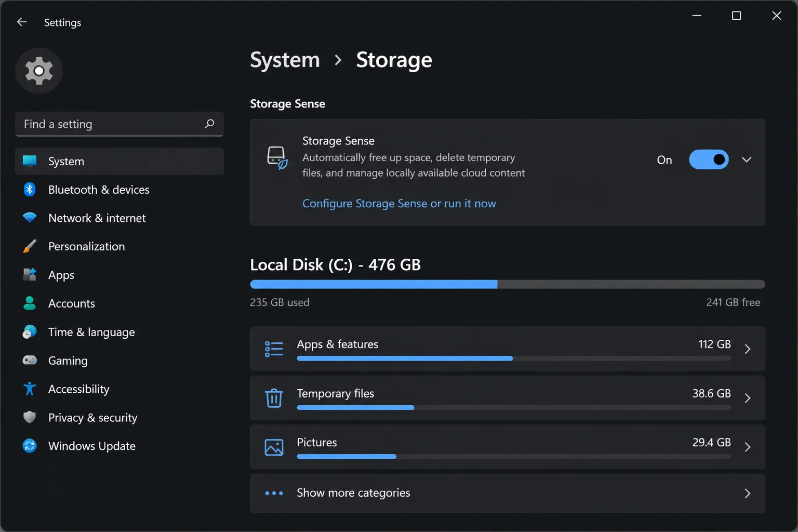The height and width of the screenshot is (532, 798).
Task: Click the Storage Sense drive icon
Action: (x=277, y=157)
